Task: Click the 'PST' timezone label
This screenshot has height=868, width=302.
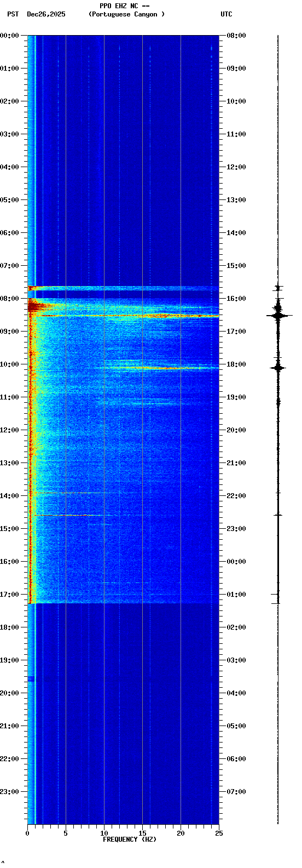Action: [x=13, y=14]
